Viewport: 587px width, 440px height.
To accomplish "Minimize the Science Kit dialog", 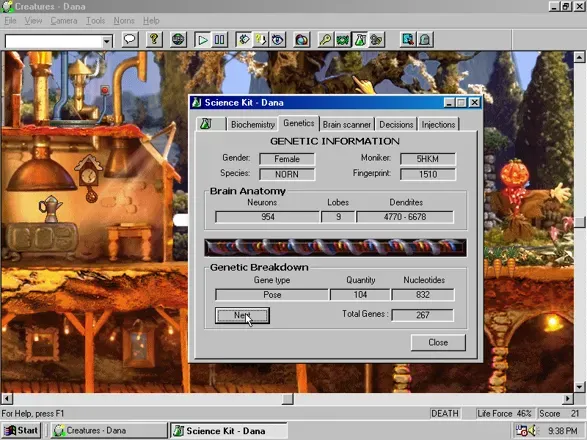I will [449, 103].
